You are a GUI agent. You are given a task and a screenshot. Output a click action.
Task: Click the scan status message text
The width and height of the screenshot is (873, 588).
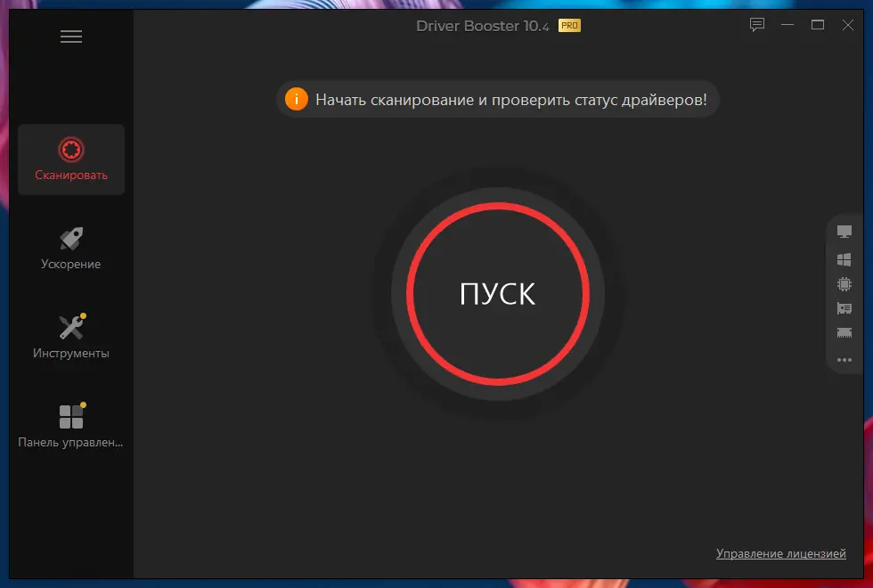(x=511, y=100)
